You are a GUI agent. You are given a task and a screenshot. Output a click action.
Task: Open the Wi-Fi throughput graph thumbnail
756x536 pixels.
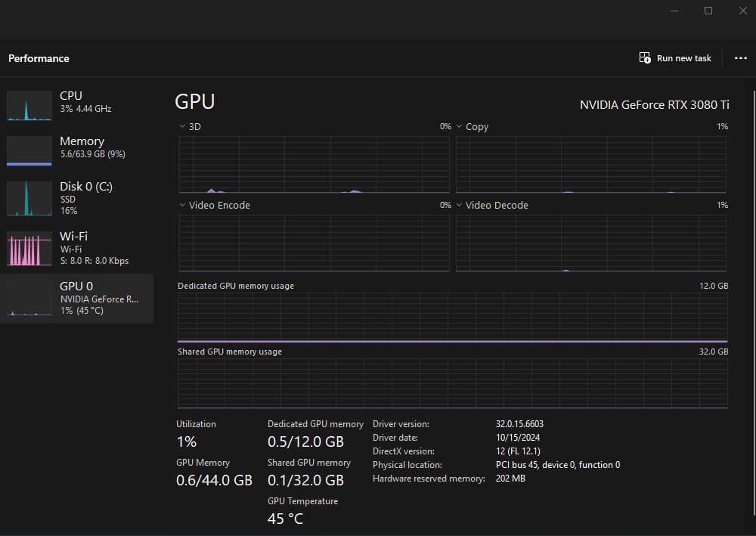tap(29, 248)
